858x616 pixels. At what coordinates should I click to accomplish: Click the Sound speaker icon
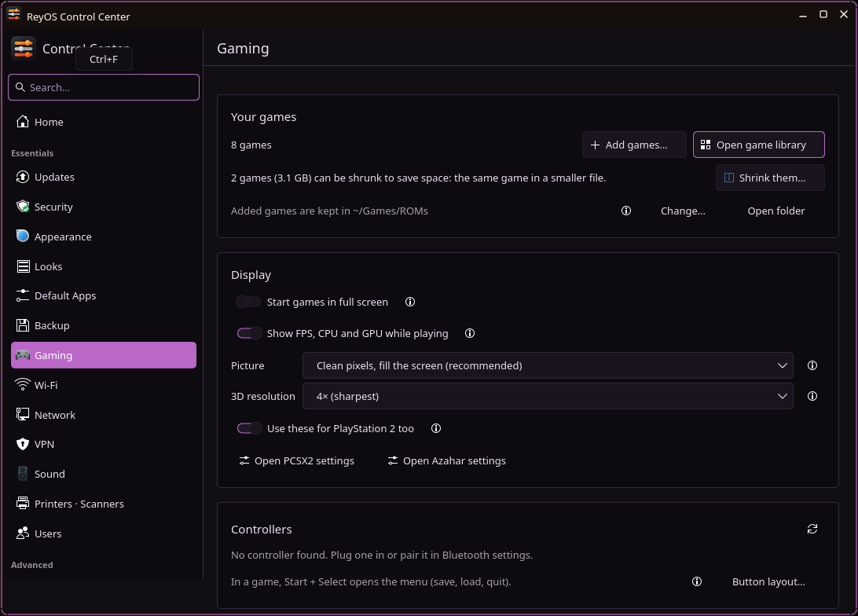(23, 474)
